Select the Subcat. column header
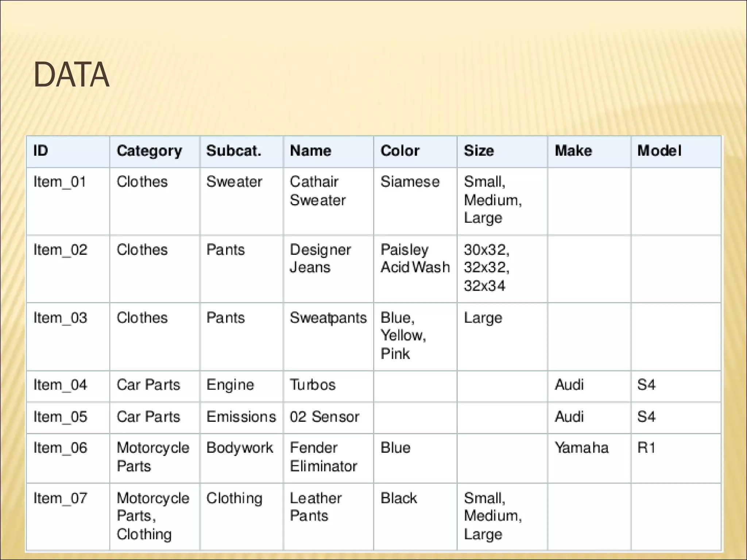The image size is (747, 560). coord(234,151)
